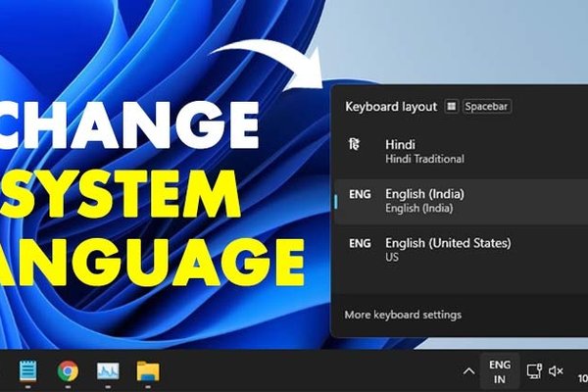
Task: Choose the English (United States) US layout
Action: click(461, 250)
